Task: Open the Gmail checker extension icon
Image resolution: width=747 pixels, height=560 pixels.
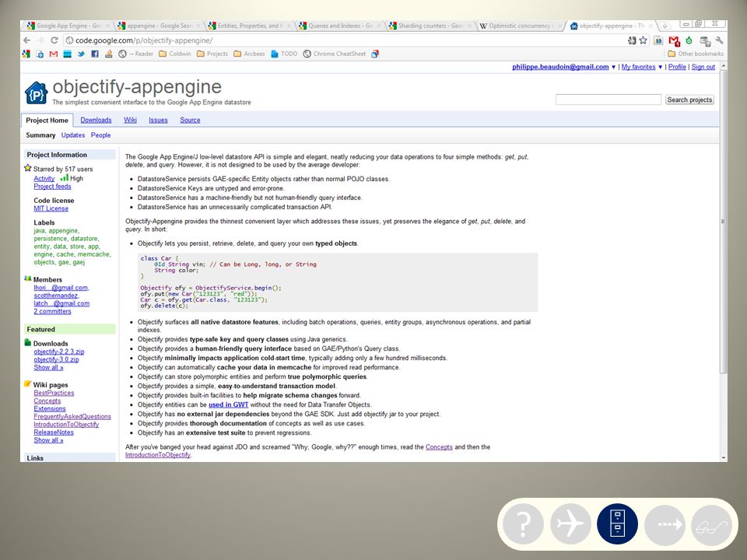Action: coord(674,41)
